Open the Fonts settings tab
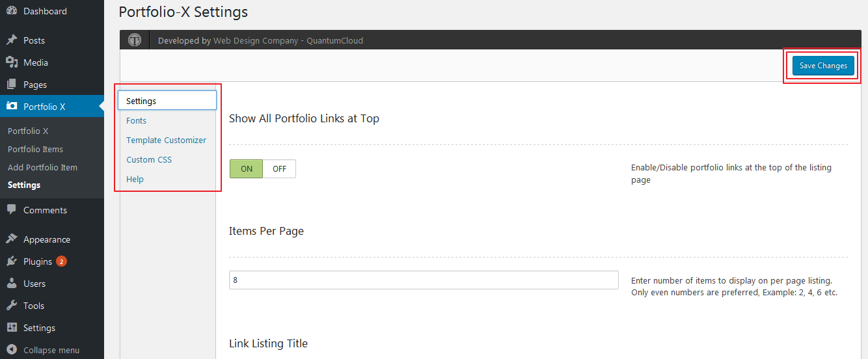The height and width of the screenshot is (359, 868). point(136,120)
